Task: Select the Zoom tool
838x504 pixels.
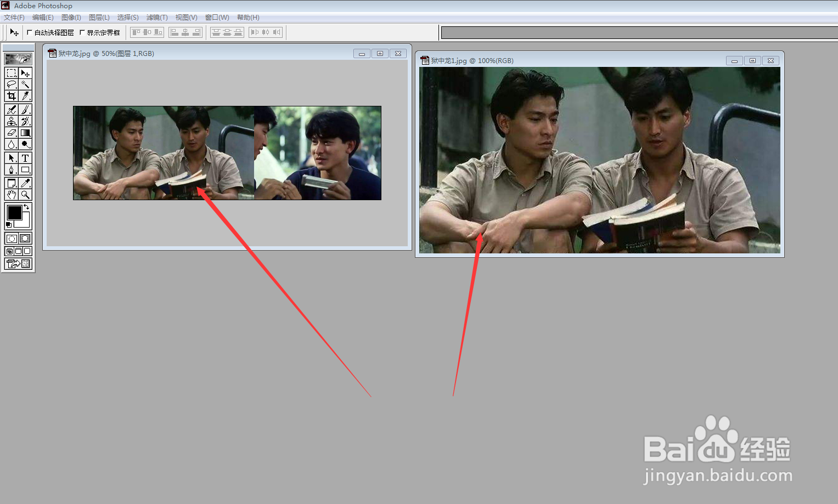Action: coord(25,195)
